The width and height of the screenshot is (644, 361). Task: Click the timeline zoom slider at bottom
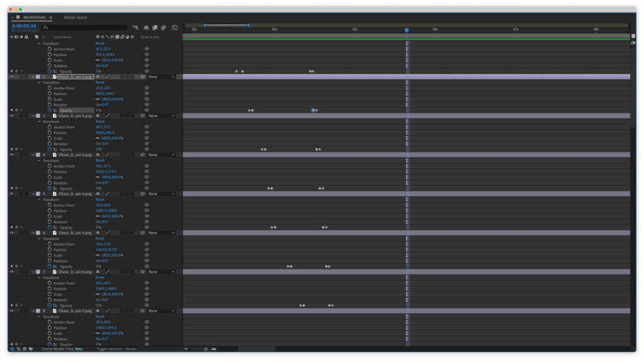(200, 348)
